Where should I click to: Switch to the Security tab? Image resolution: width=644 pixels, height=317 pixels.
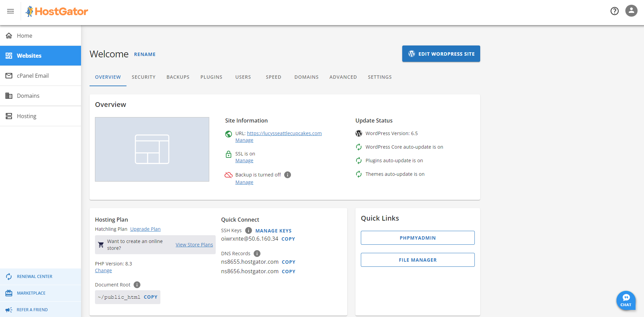[x=143, y=77]
